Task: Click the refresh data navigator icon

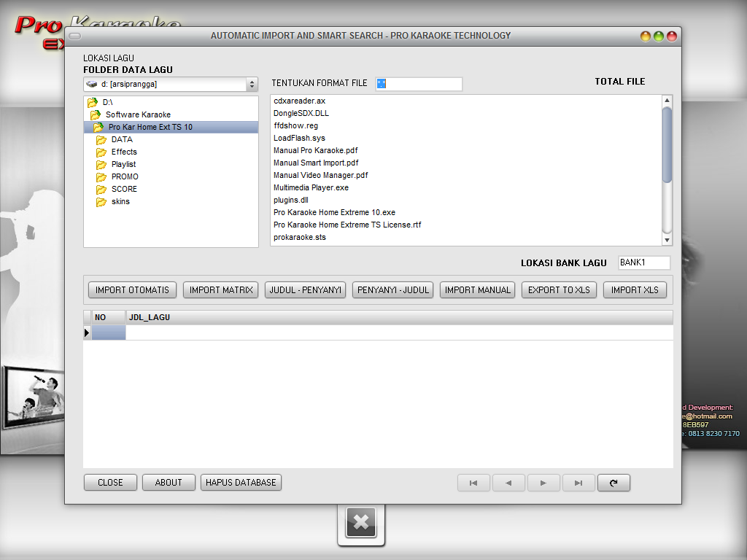Action: pyautogui.click(x=614, y=483)
